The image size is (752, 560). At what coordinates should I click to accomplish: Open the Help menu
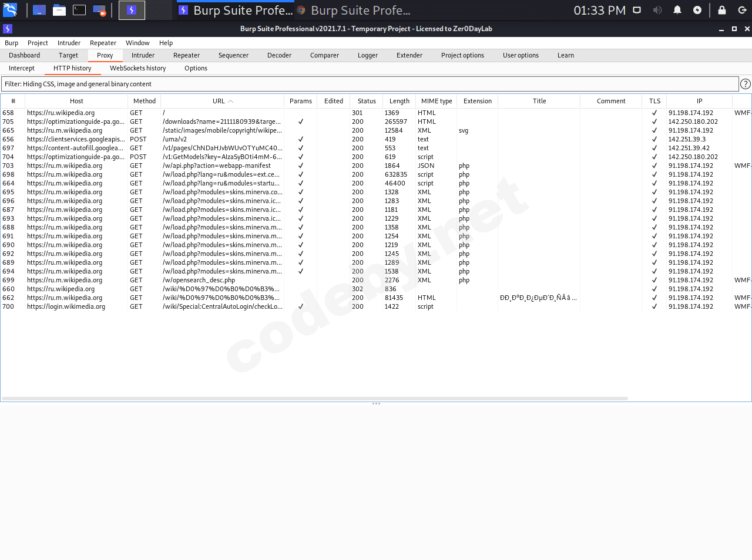click(x=166, y=43)
